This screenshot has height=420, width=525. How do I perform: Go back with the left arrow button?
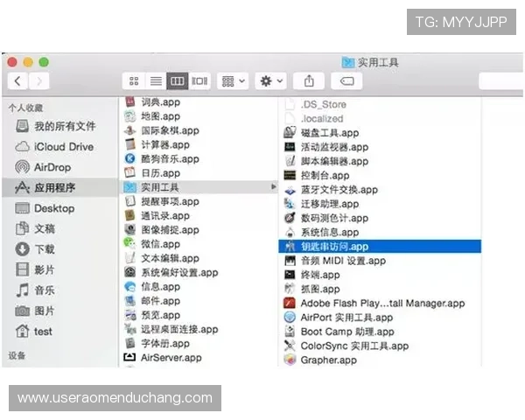pyautogui.click(x=17, y=80)
